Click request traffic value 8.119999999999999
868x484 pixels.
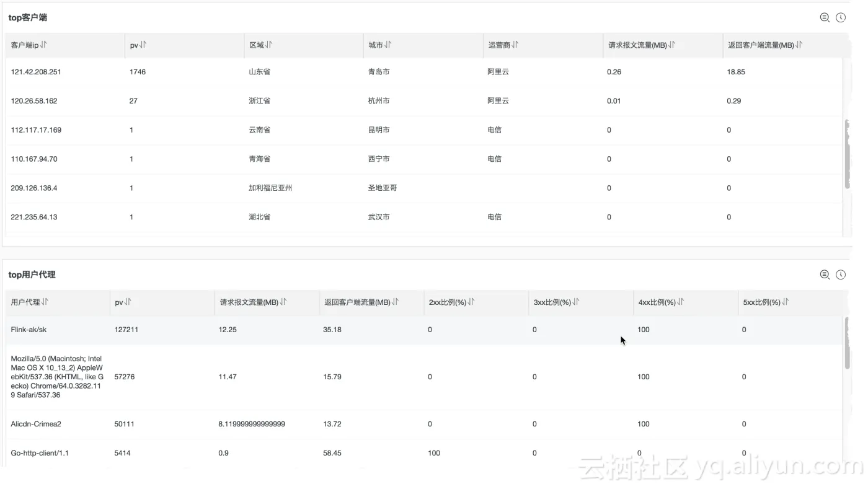[x=252, y=425]
